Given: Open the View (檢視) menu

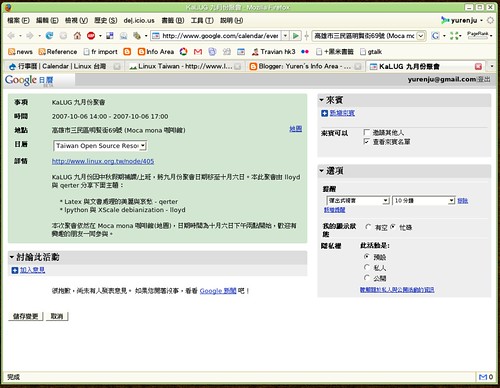Looking at the screenshot, I should tap(76, 20).
